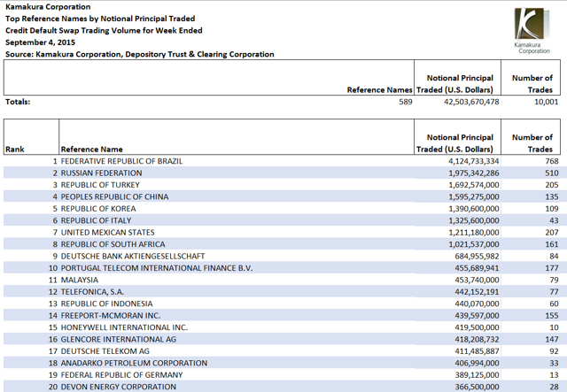Screen dimensions: 567x392
Task: Select Honeywell notional value 419,500,000
Action: (x=477, y=328)
